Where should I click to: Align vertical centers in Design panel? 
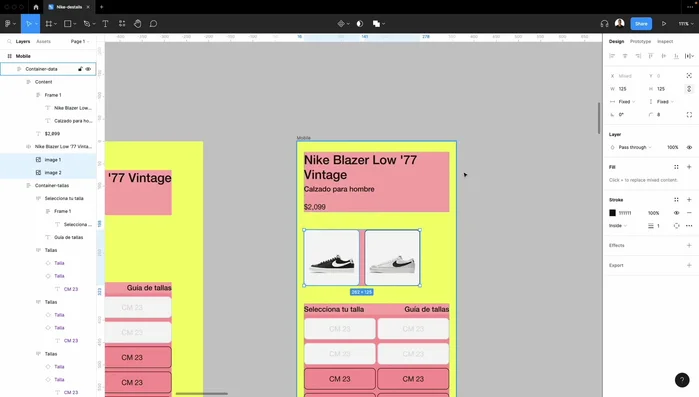pos(664,56)
